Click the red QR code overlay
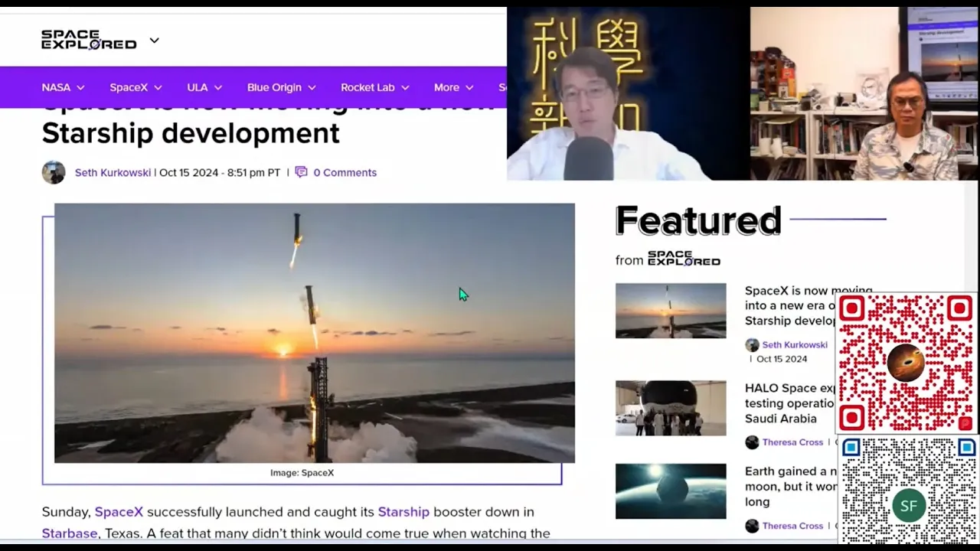The width and height of the screenshot is (980, 551). (906, 363)
